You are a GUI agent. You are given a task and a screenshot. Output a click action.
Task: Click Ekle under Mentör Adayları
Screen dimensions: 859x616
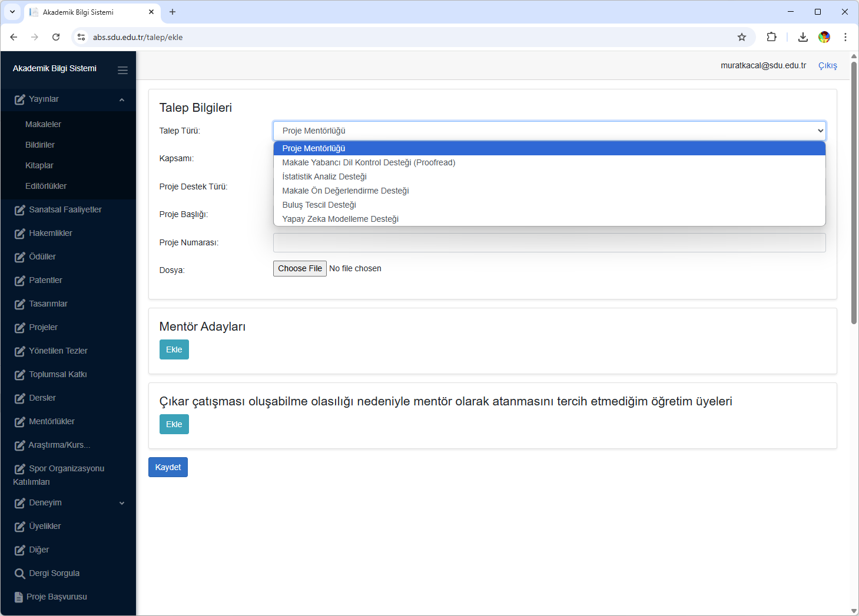[174, 349]
